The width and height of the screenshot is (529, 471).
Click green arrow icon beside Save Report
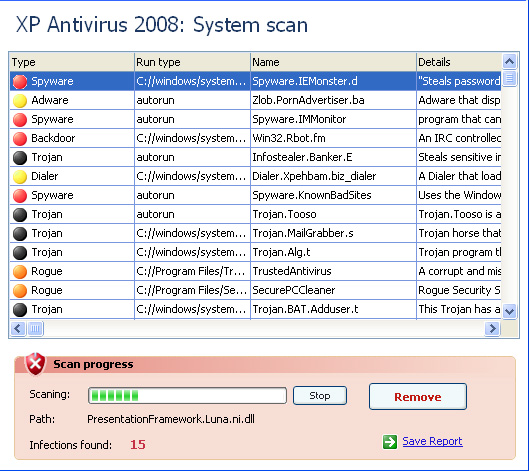tap(390, 442)
